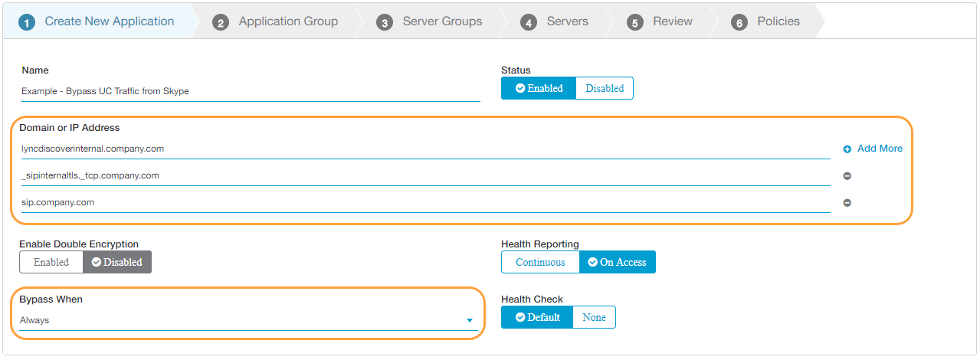Click step 3 circle for Server Groups
Viewport: 980px width, 360px height.
pos(385,22)
